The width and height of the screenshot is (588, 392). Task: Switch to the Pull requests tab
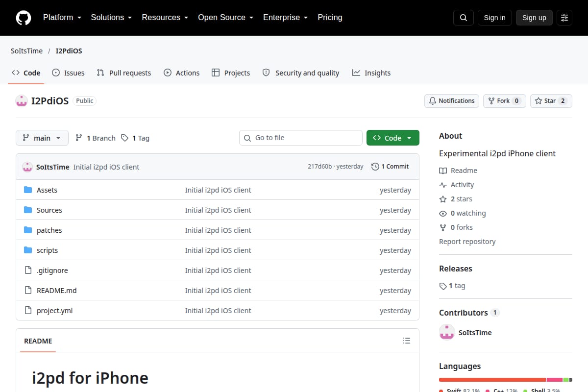[x=124, y=73]
